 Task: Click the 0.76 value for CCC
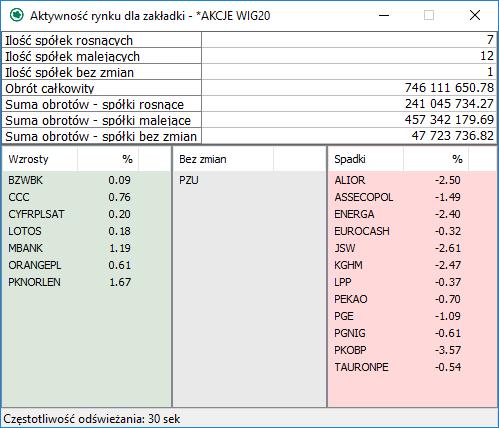coord(119,197)
